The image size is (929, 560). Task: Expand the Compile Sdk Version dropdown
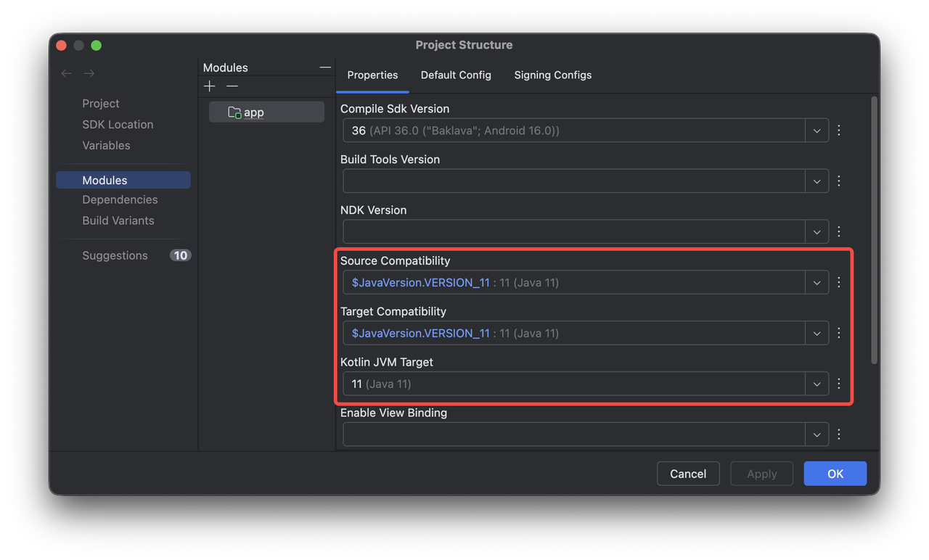(817, 131)
